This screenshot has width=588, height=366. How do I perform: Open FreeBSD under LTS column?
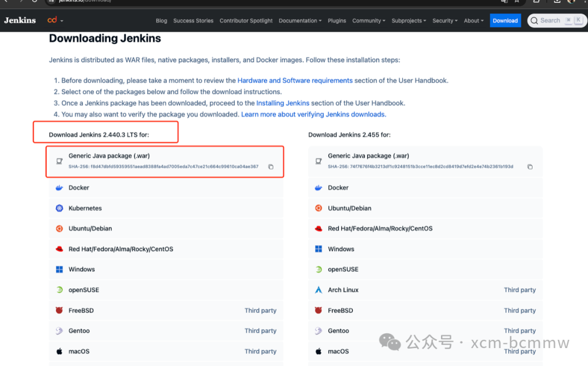(x=166, y=310)
